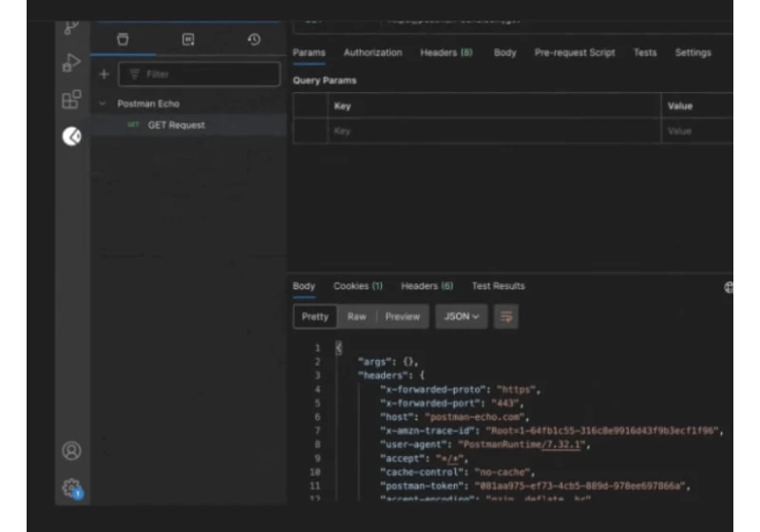Toggle the wrap lines icon in response
This screenshot has height=532, width=760.
point(506,316)
